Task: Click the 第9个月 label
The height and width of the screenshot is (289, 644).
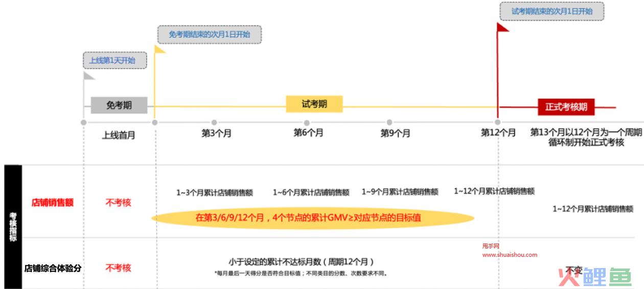Action: point(395,134)
